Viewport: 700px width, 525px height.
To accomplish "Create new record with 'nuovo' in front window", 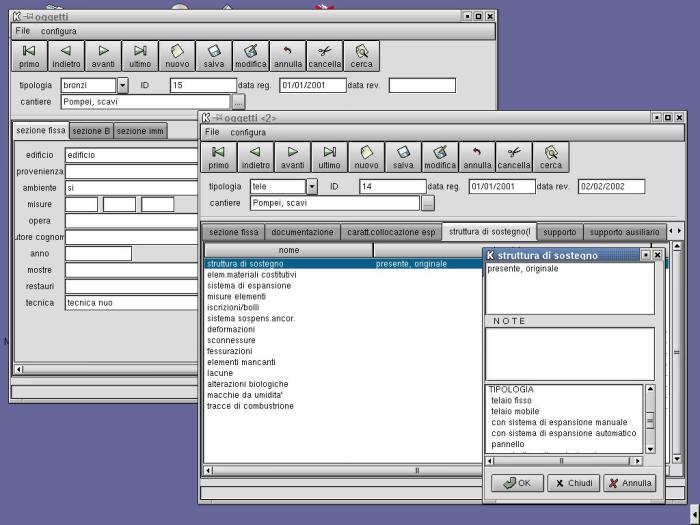I will click(x=366, y=157).
